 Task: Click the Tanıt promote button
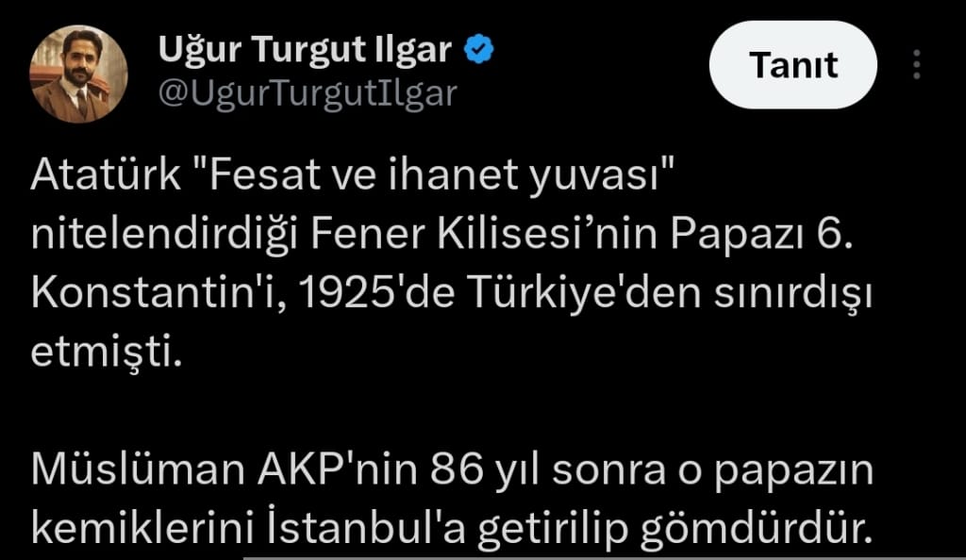(792, 65)
